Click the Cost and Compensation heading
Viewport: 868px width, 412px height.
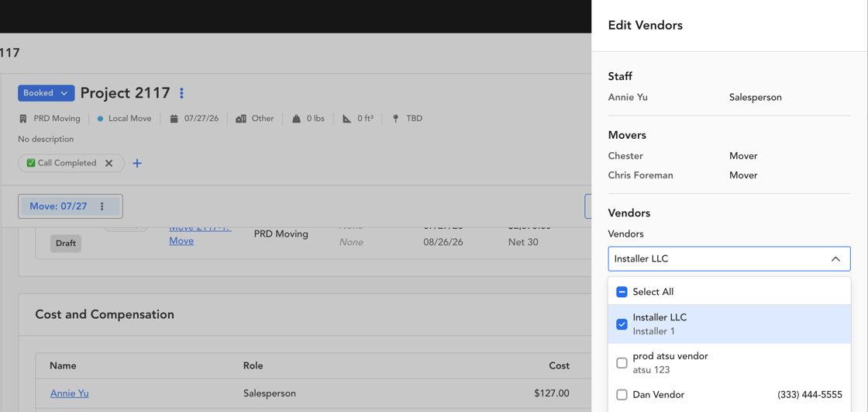click(x=105, y=314)
